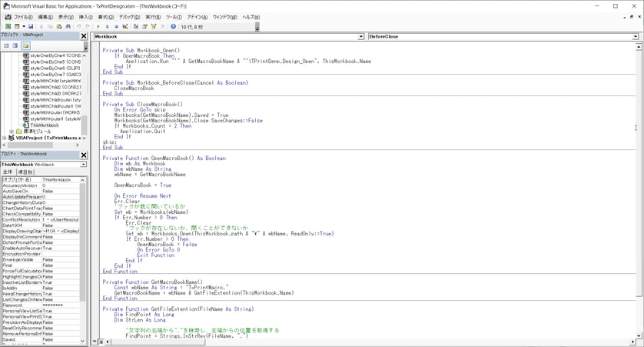Image resolution: width=644 pixels, height=347 pixels.
Task: Close the project explorer pane
Action: pyautogui.click(x=84, y=35)
